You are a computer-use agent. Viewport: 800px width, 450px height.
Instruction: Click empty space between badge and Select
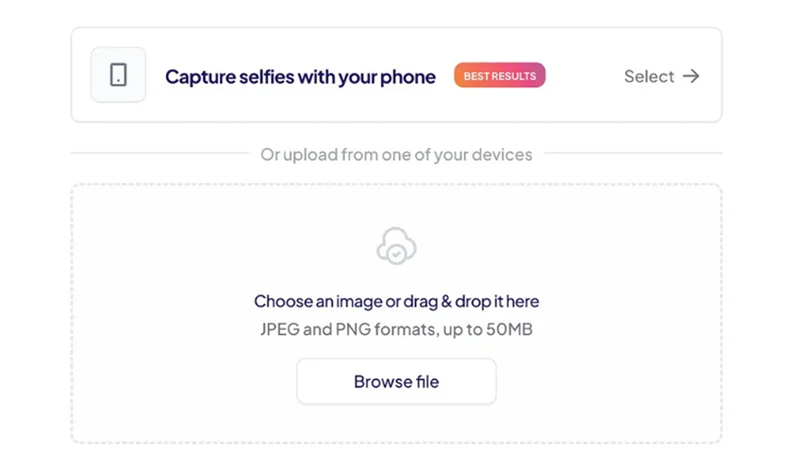point(585,76)
